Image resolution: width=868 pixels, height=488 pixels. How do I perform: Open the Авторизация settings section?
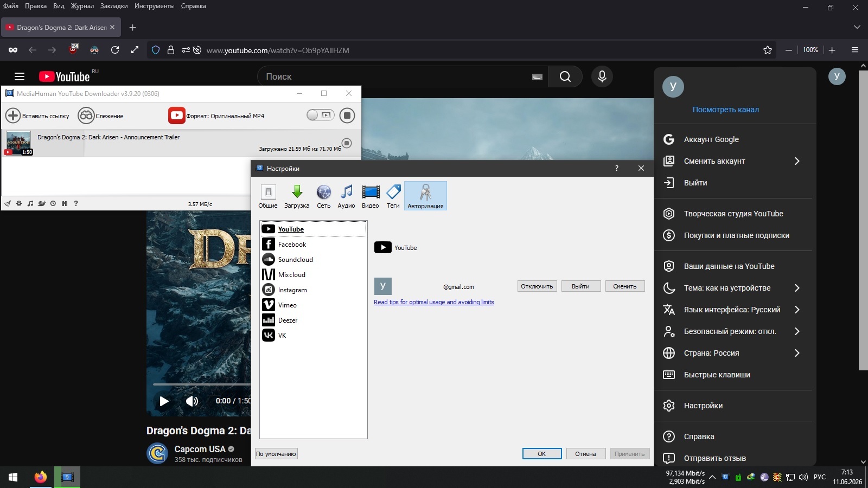click(425, 196)
